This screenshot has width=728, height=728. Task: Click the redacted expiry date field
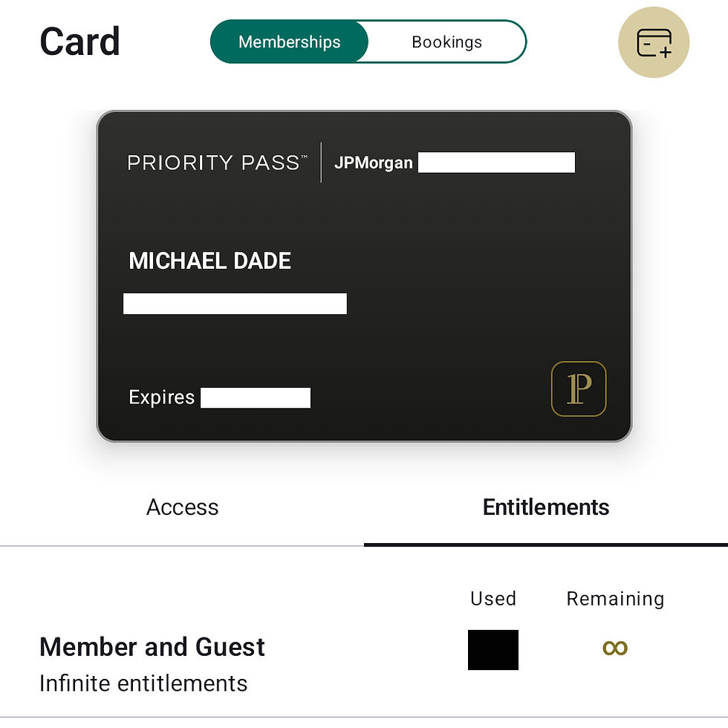(256, 398)
